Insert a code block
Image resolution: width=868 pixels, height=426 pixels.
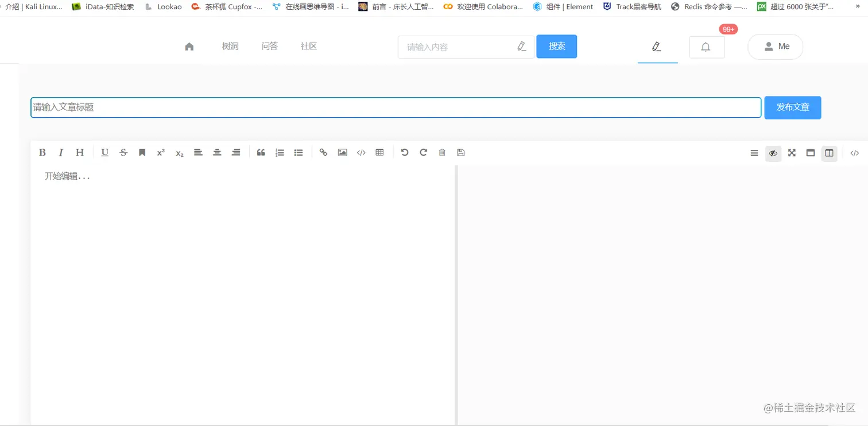[x=361, y=153]
